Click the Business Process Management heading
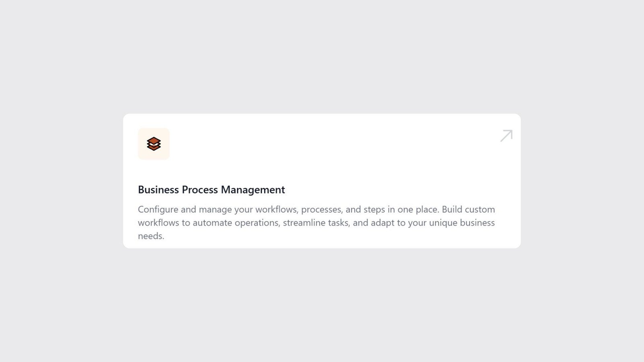The height and width of the screenshot is (362, 644). tap(211, 189)
